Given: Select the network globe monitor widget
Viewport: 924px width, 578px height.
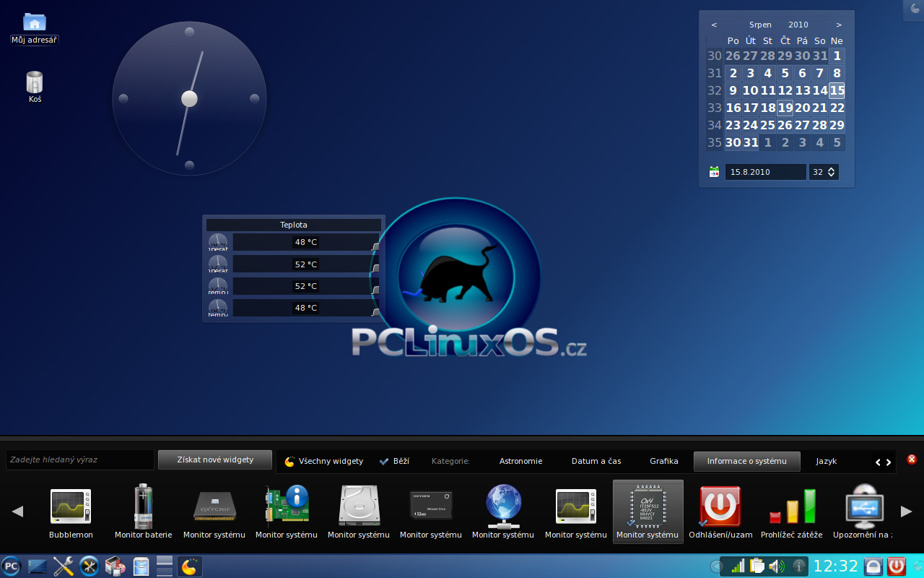Looking at the screenshot, I should tap(503, 512).
